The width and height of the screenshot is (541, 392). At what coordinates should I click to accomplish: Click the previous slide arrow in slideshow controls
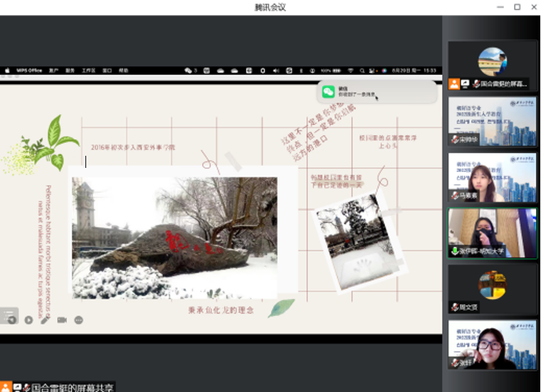coord(12,320)
